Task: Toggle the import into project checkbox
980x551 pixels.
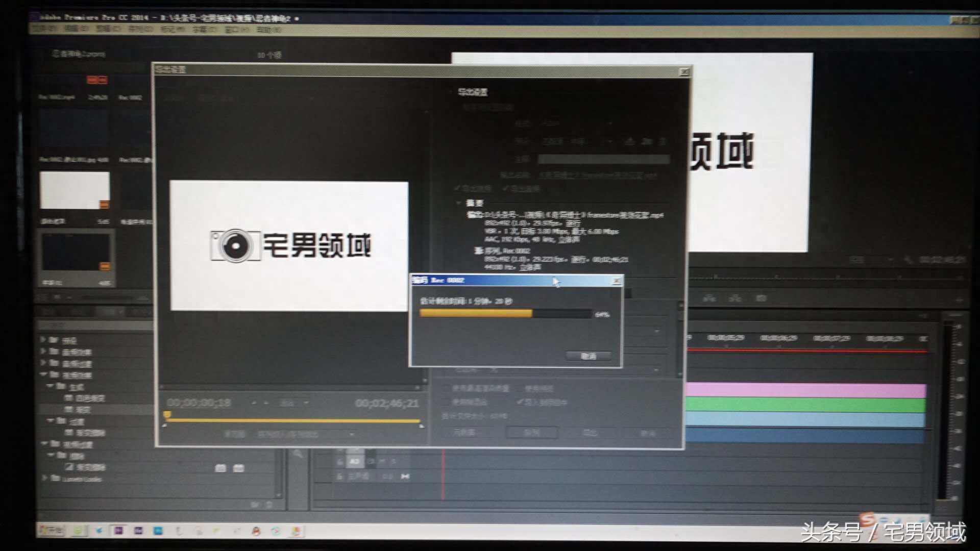Action: coord(520,402)
